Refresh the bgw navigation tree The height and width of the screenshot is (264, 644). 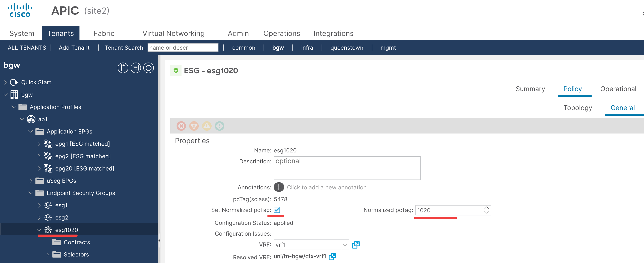coord(148,68)
